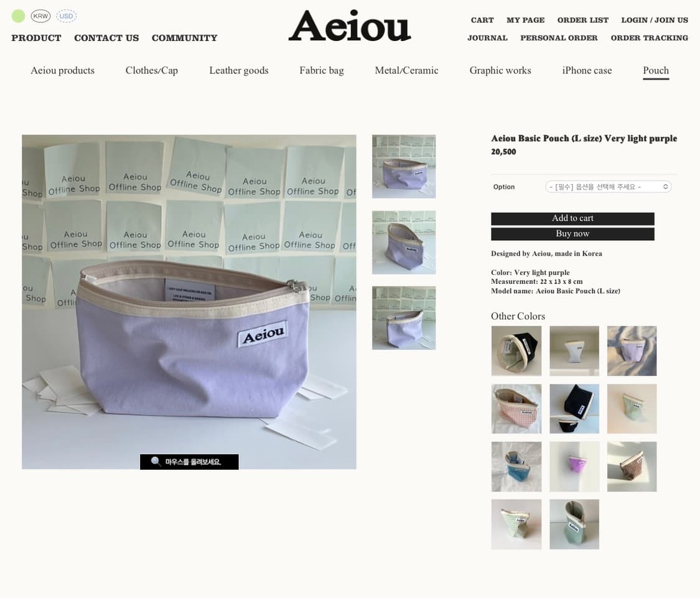Click the Aeiou logo
Image resolution: width=700 pixels, height=598 pixels.
[x=350, y=26]
